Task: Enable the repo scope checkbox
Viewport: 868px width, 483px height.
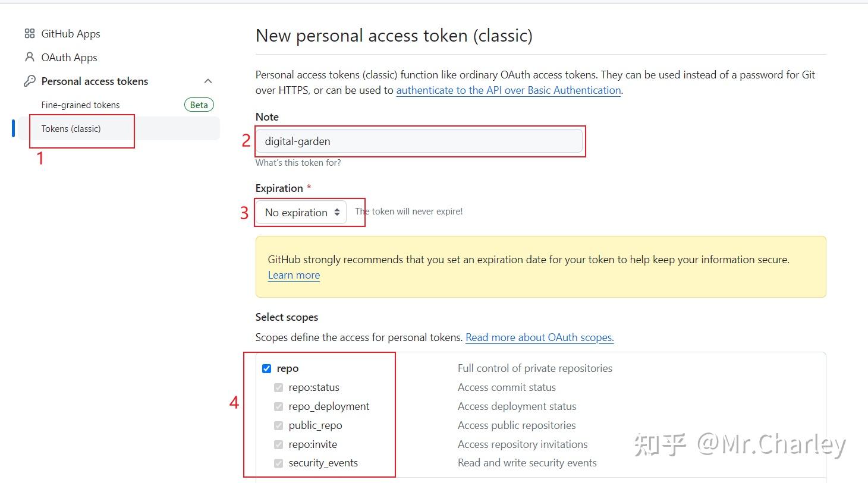Action: coord(266,368)
